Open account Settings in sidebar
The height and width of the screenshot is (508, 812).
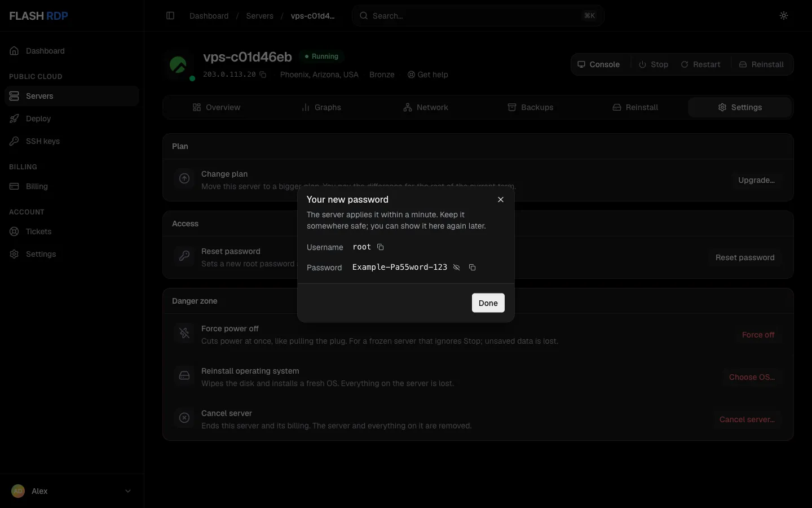tap(72, 254)
